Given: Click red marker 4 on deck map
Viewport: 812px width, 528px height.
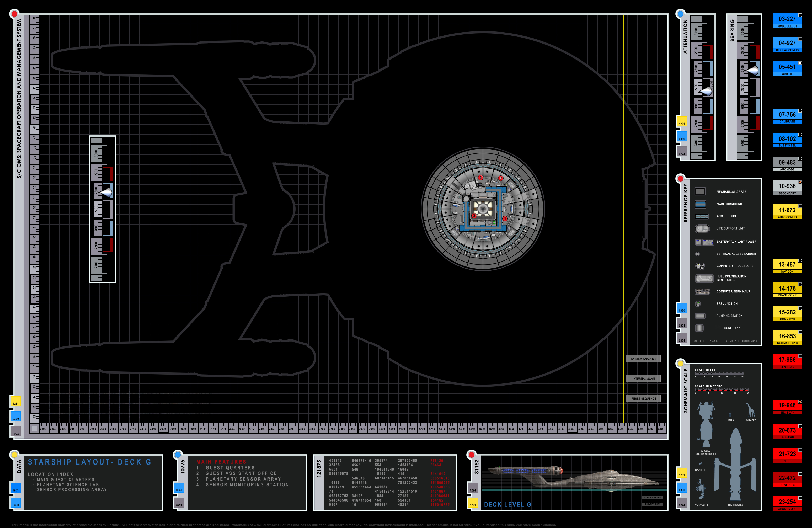Looking at the screenshot, I should (x=480, y=178).
